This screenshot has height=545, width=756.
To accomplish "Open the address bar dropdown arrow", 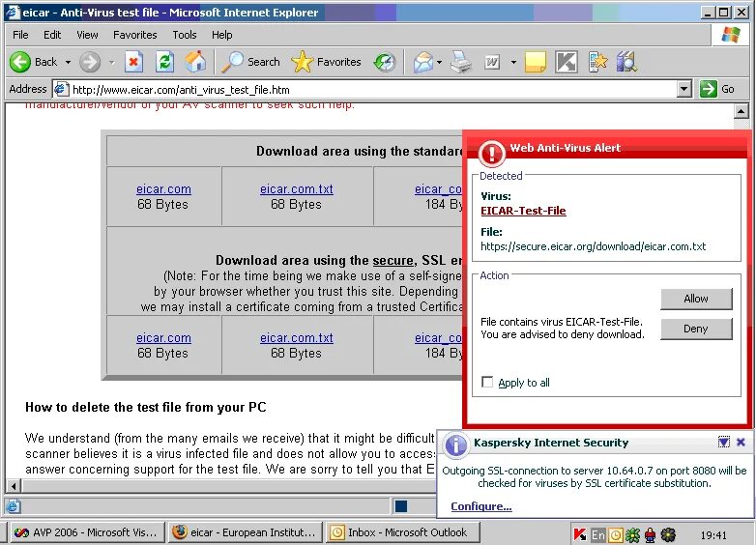I will (x=684, y=89).
